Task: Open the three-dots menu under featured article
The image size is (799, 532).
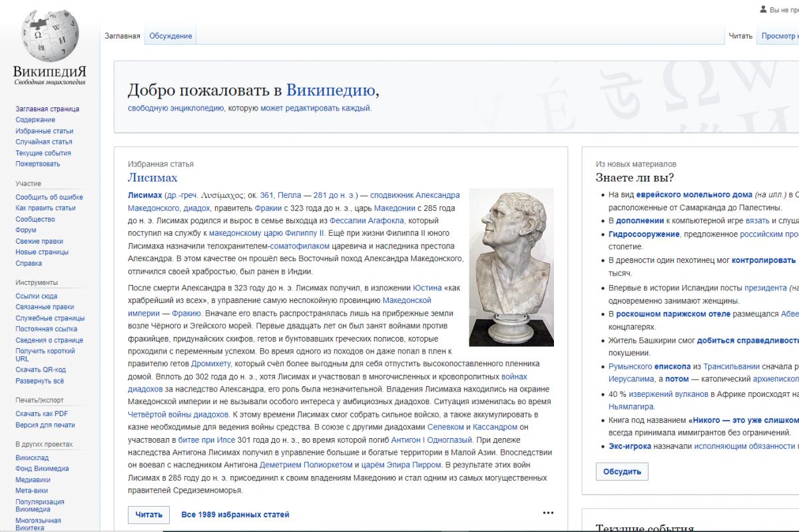Action: click(548, 513)
